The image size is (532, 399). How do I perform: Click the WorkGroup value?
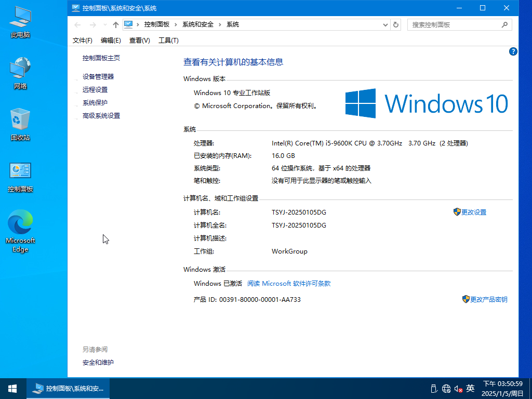pyautogui.click(x=289, y=251)
